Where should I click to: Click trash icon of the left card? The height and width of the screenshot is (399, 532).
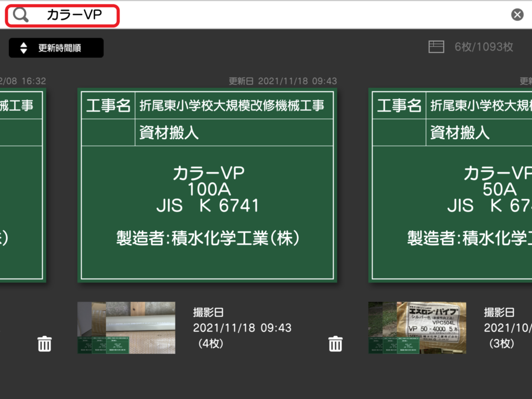[x=45, y=344]
